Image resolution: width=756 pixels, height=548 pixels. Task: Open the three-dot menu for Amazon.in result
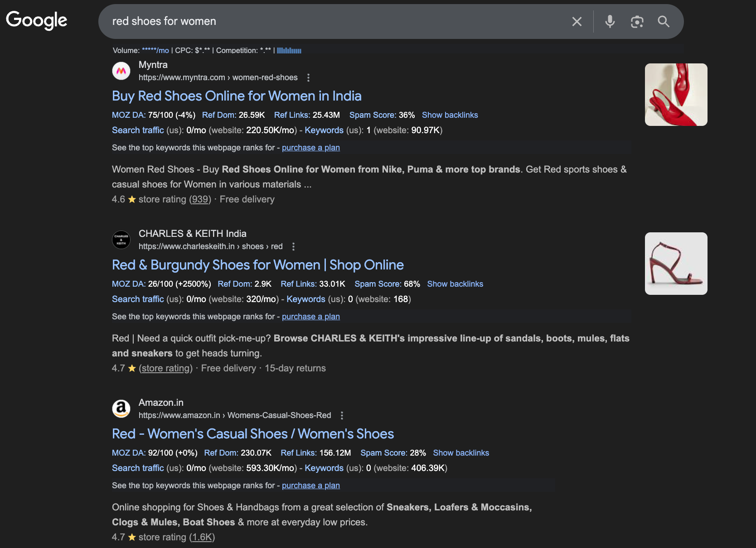[342, 416]
